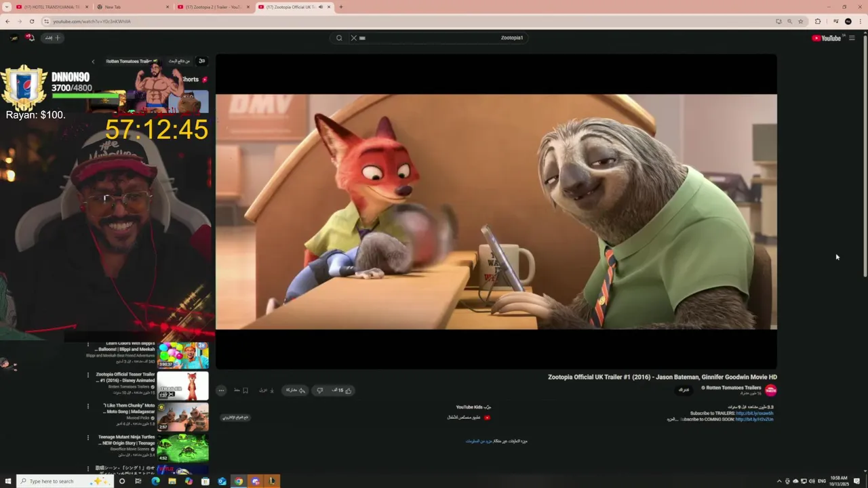Open a new browser tab with plus

point(340,7)
